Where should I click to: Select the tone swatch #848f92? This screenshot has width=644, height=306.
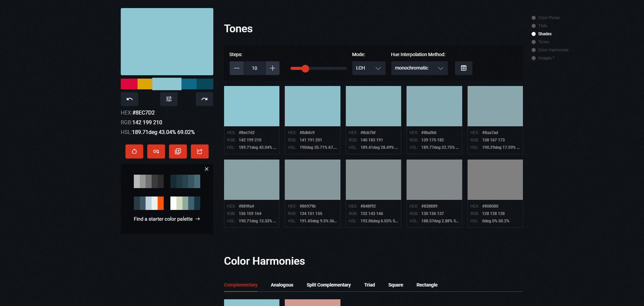[373, 180]
